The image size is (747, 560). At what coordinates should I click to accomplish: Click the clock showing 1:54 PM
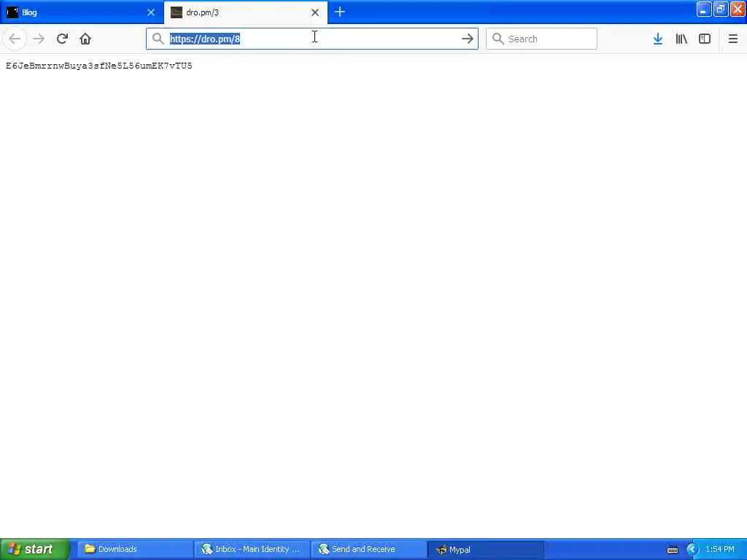[x=720, y=549]
